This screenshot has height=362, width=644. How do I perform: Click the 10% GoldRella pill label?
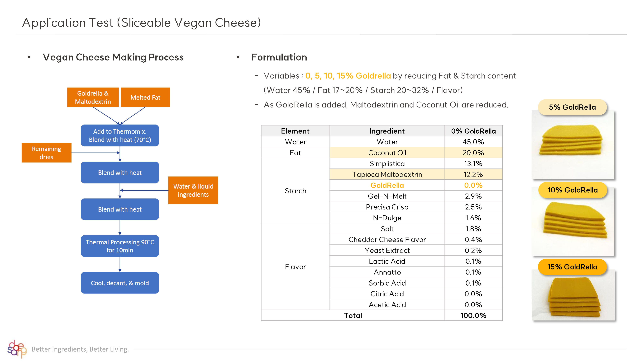[x=572, y=190]
